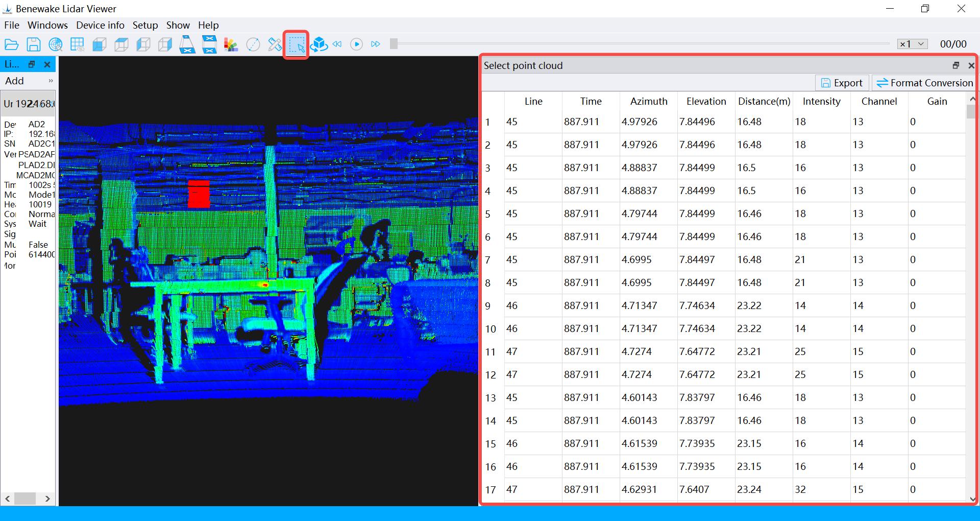Viewport: 980px width, 521px height.
Task: Click the Intensity column header
Action: (821, 101)
